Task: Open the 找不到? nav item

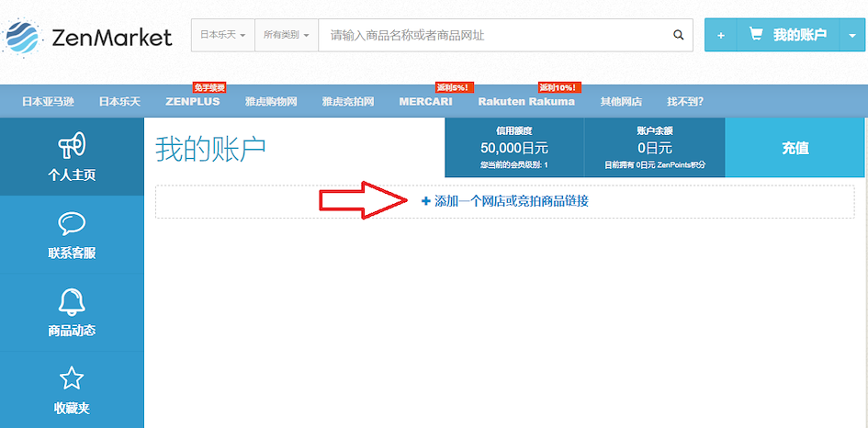Action: point(685,101)
